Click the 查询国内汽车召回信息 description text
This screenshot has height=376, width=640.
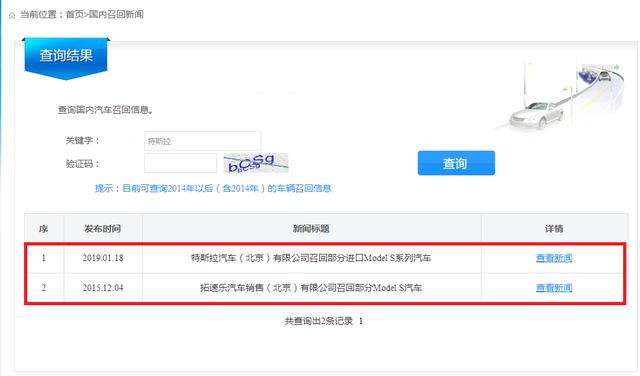click(105, 110)
